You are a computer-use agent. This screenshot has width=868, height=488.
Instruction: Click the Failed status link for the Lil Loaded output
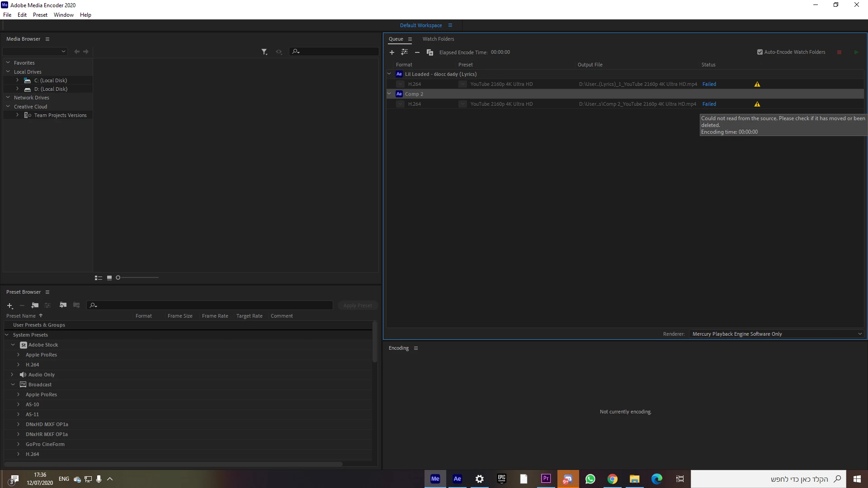coord(709,84)
